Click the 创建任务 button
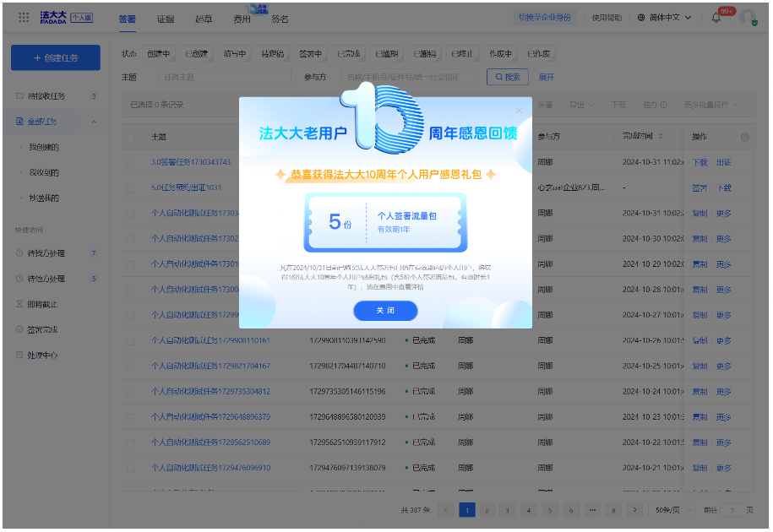The image size is (773, 532). [56, 57]
